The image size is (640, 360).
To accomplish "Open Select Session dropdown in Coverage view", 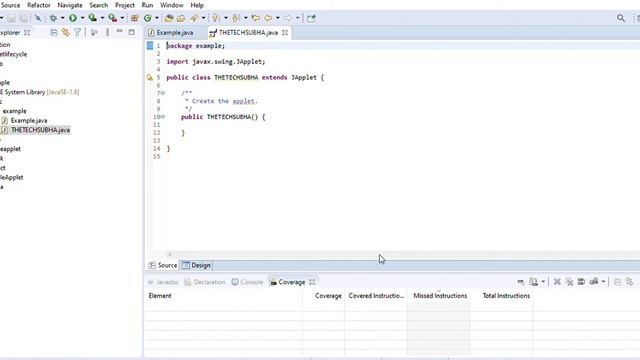I will pos(603,282).
